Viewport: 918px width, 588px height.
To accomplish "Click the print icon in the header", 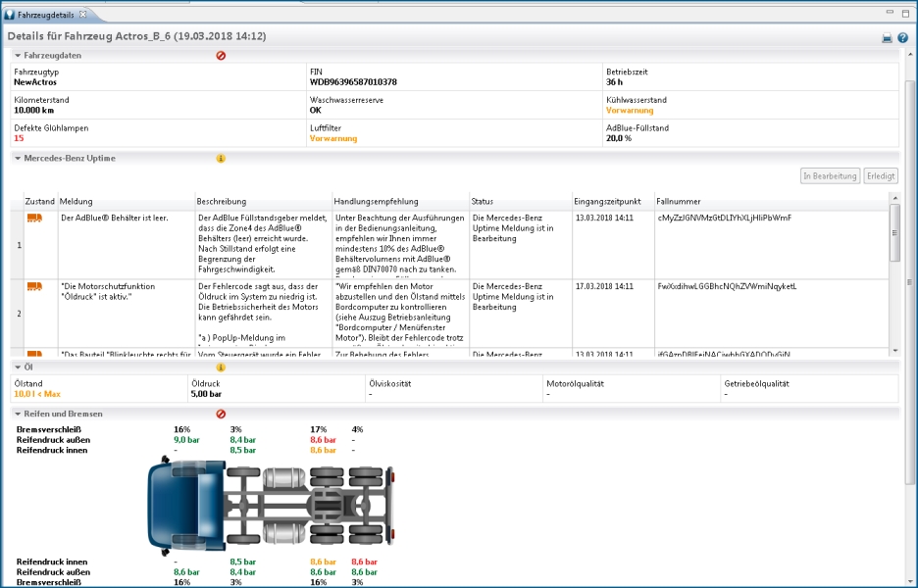I will (887, 37).
